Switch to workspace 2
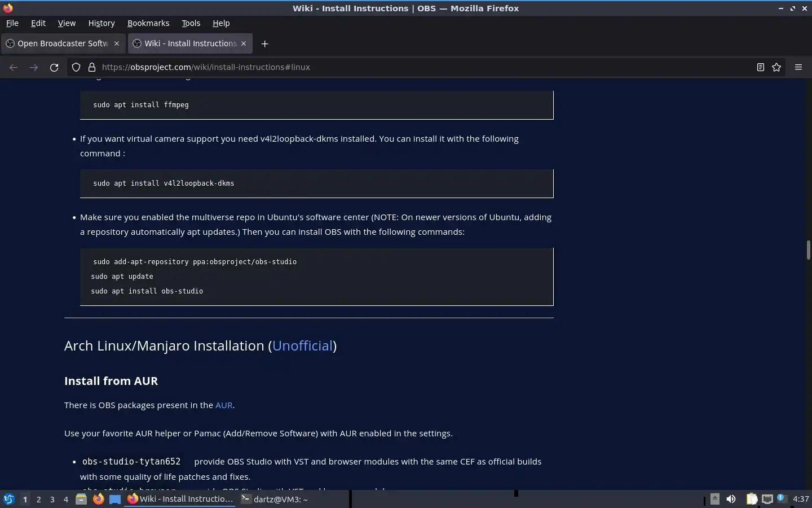Image resolution: width=812 pixels, height=508 pixels. click(38, 499)
